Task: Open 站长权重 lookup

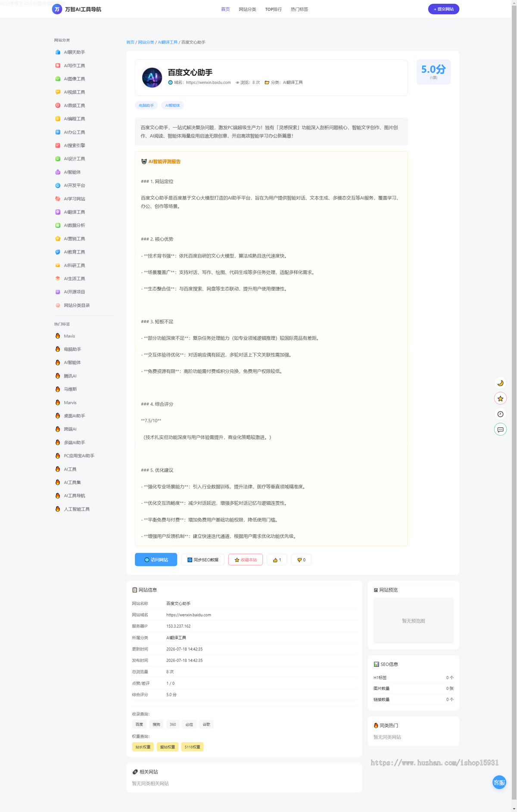Action: tap(143, 747)
